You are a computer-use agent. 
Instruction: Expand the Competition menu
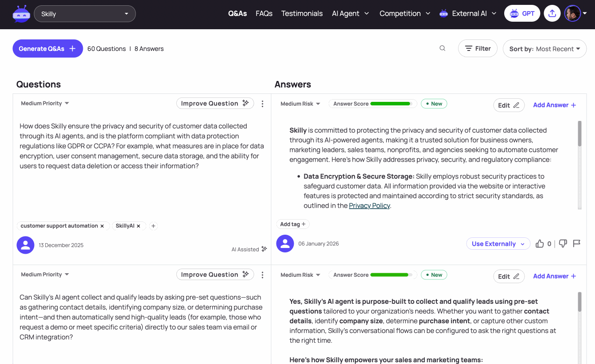click(x=405, y=13)
